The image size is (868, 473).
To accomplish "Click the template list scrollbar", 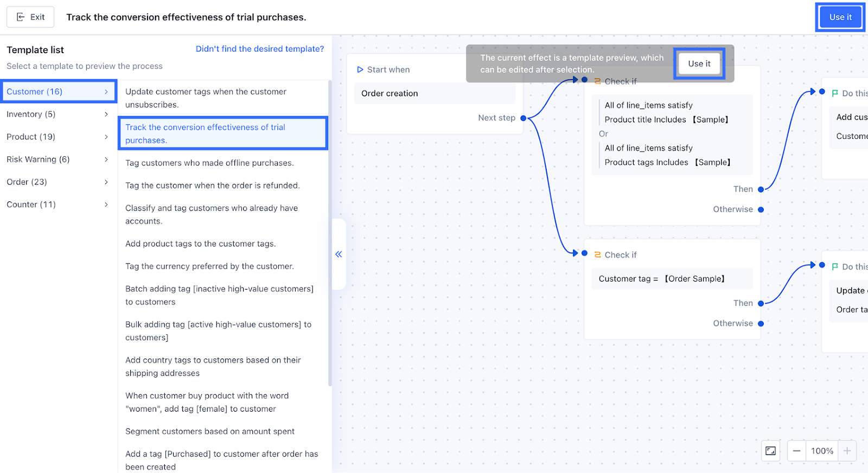I will point(330,233).
